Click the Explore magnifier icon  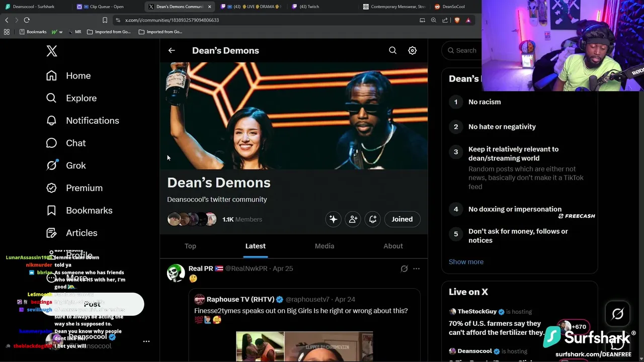[51, 98]
